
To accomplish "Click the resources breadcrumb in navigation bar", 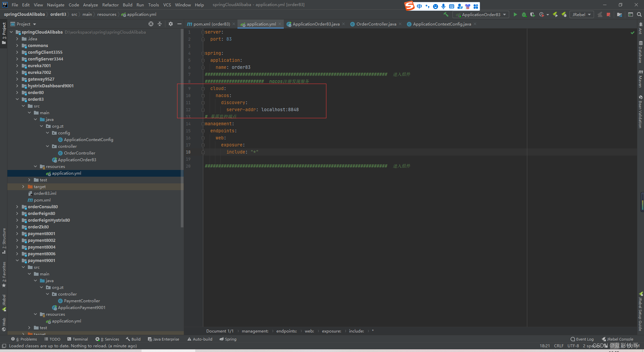I will pyautogui.click(x=107, y=14).
